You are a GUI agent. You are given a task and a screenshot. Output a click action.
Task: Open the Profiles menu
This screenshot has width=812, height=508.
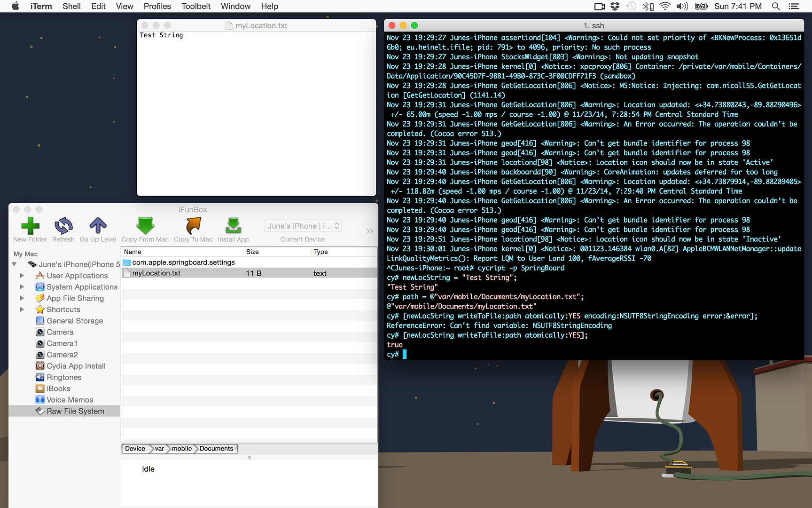pos(157,6)
